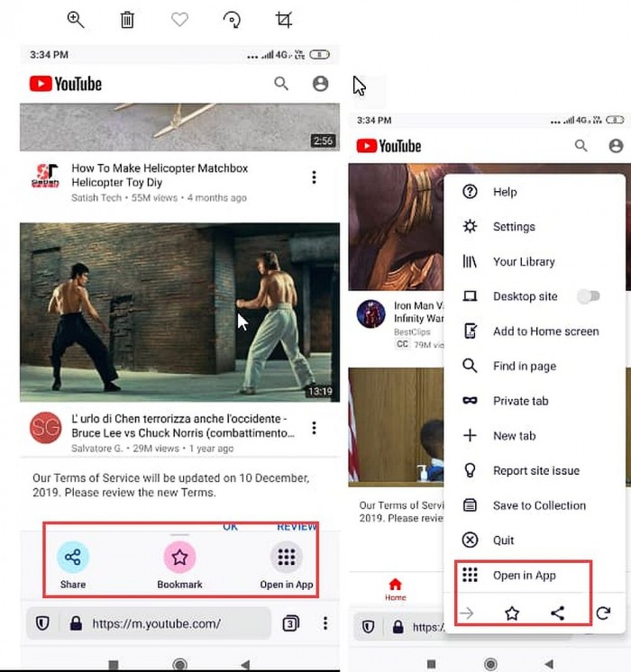The width and height of the screenshot is (631, 672).
Task: Click the crop tool icon
Action: click(x=283, y=20)
